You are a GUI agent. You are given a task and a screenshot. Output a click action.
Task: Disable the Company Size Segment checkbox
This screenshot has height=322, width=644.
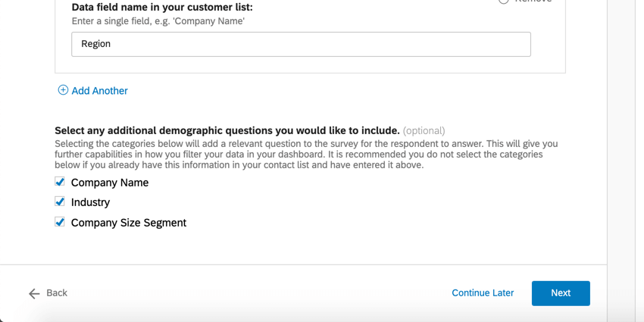(x=60, y=222)
